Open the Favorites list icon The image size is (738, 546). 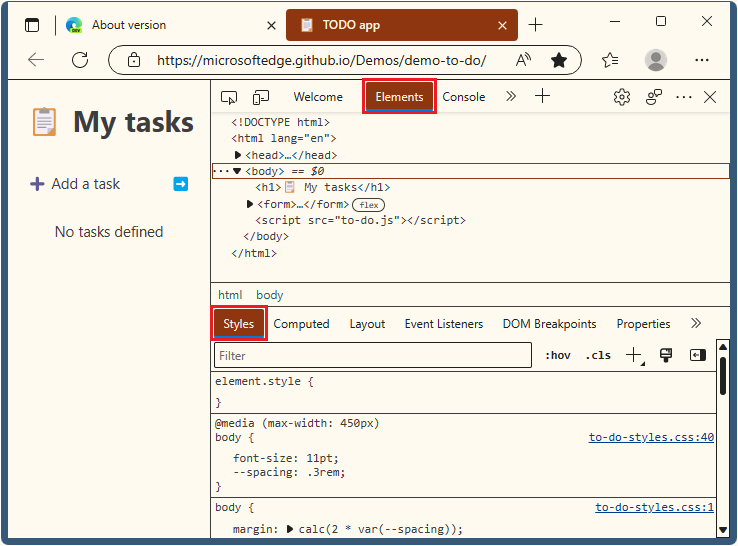coord(610,60)
